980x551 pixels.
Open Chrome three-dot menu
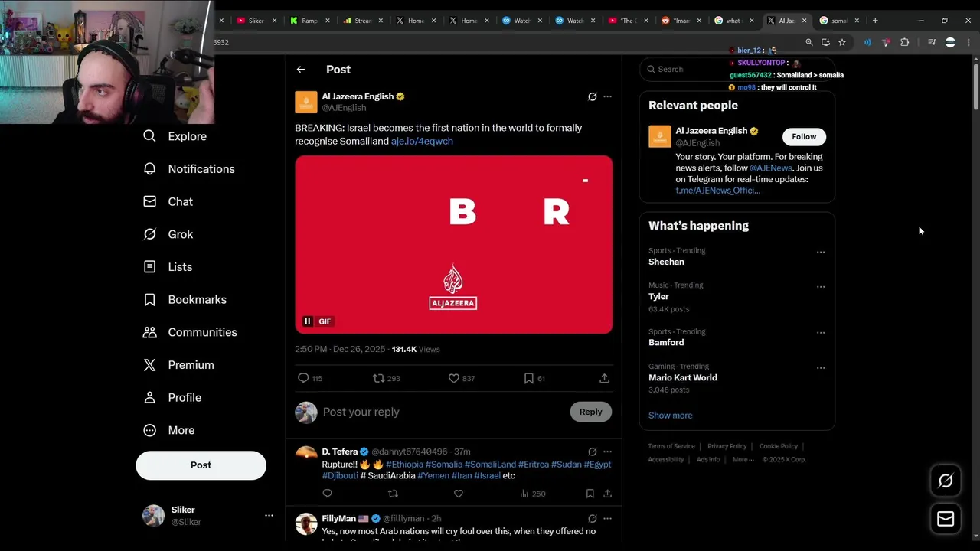(969, 43)
